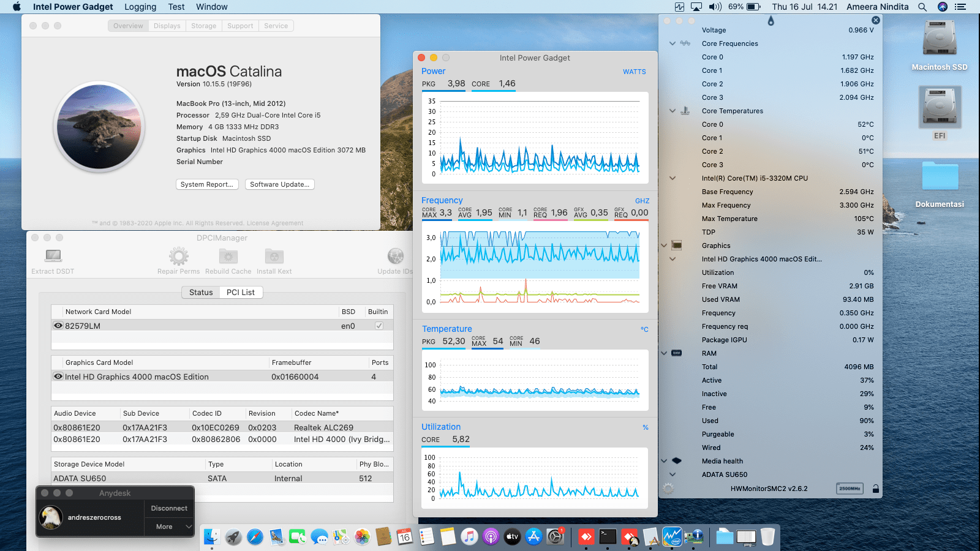This screenshot has width=980, height=551.
Task: Open Finder from the Dock
Action: pyautogui.click(x=212, y=537)
